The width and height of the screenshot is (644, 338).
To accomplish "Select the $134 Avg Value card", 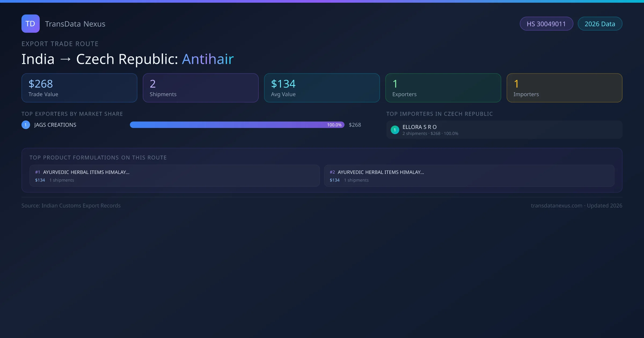I will point(322,88).
